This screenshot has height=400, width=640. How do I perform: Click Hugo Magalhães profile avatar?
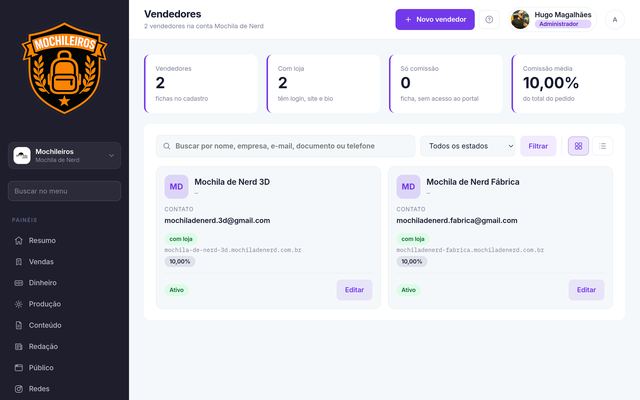click(520, 19)
